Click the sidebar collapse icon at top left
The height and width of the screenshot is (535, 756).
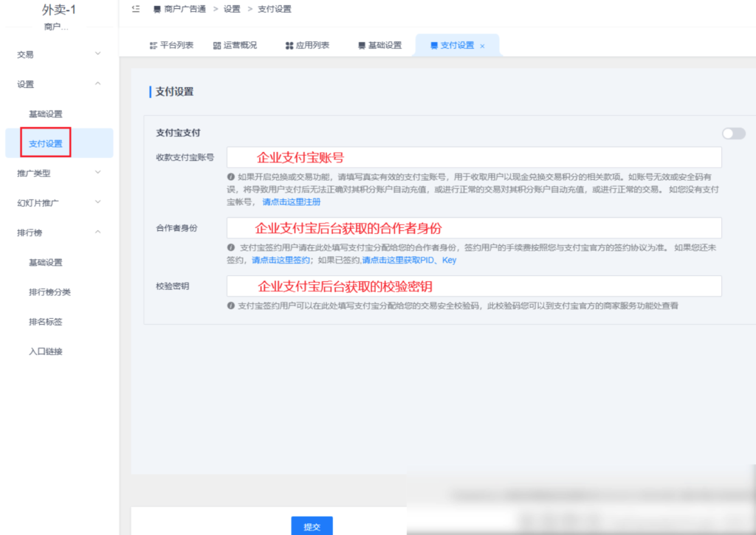[x=135, y=10]
